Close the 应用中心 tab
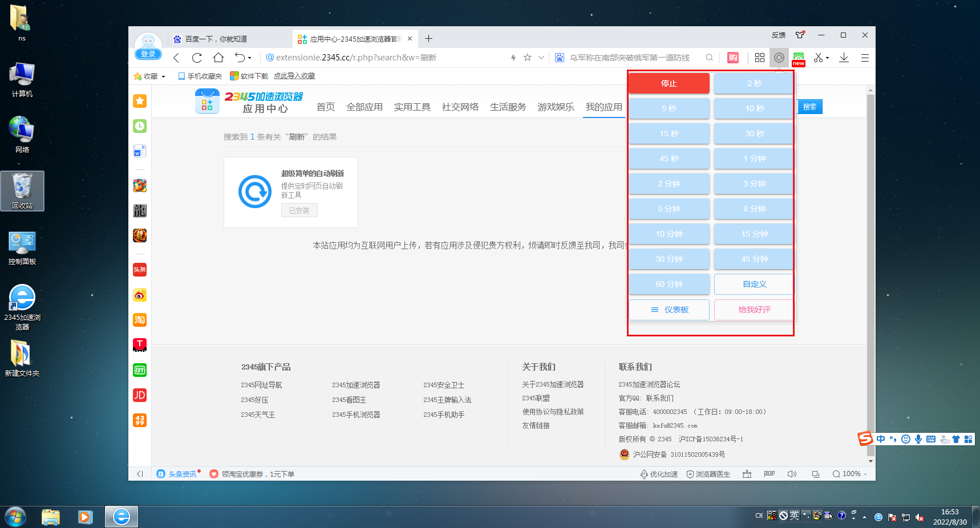Viewport: 980px width, 528px height. click(x=410, y=39)
